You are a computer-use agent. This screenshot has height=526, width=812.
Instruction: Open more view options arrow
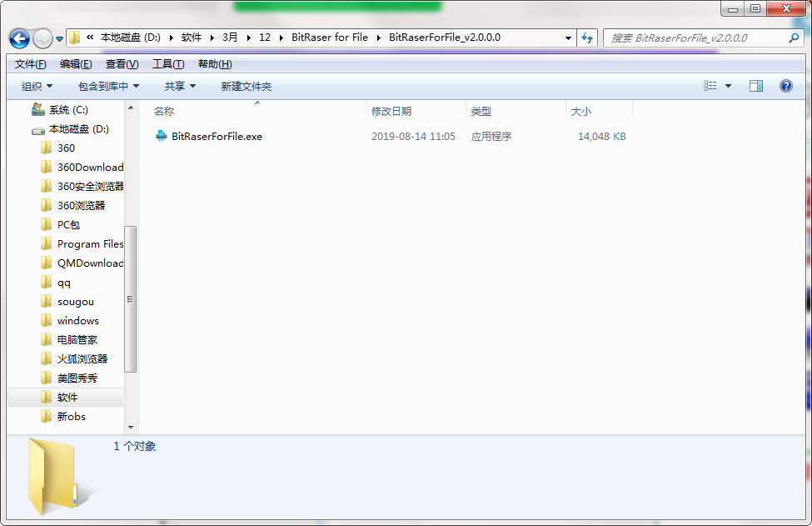pos(728,86)
